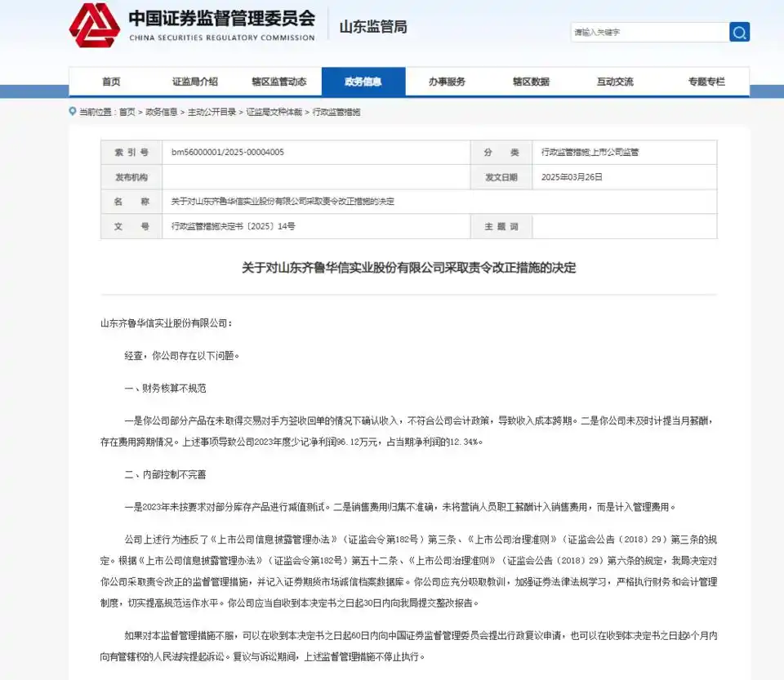Switch to the 办事服务 tab
Viewport: 784px width, 680px height.
pos(447,82)
